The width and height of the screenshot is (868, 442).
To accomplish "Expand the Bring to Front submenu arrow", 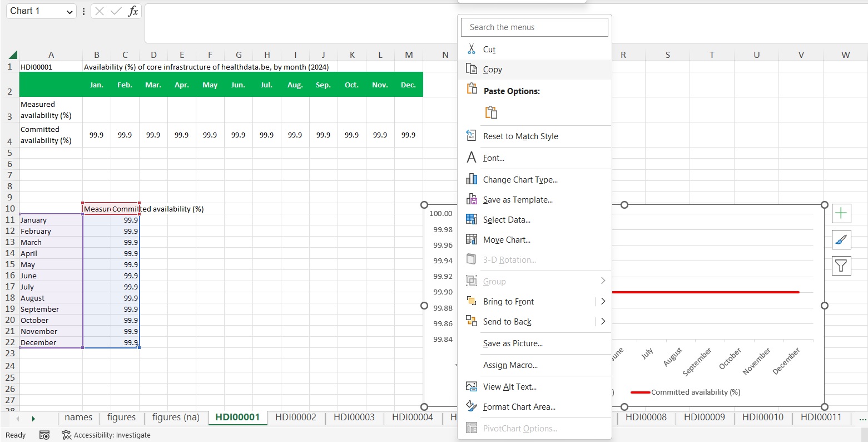I will tap(603, 301).
